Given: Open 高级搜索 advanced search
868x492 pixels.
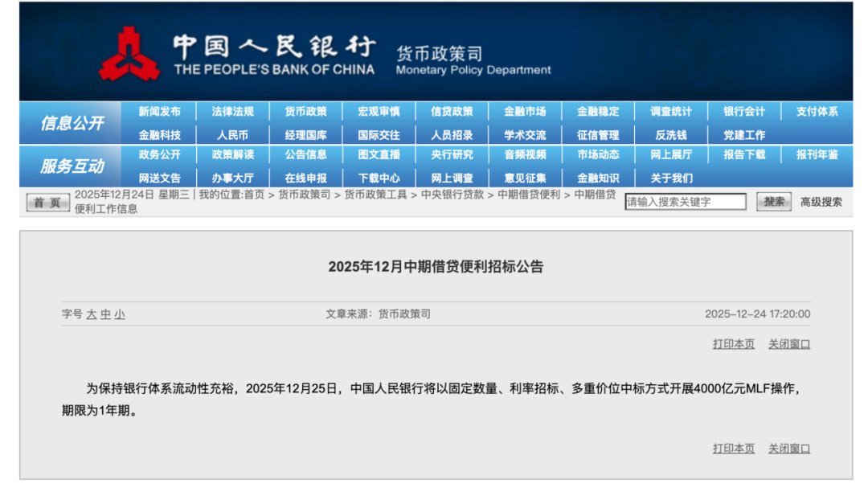Looking at the screenshot, I should (x=821, y=202).
